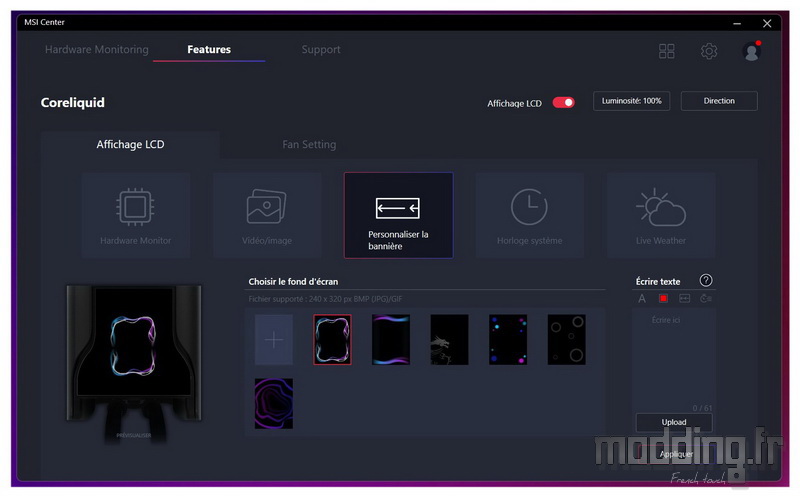
Task: Open the Support tab
Action: pos(321,49)
